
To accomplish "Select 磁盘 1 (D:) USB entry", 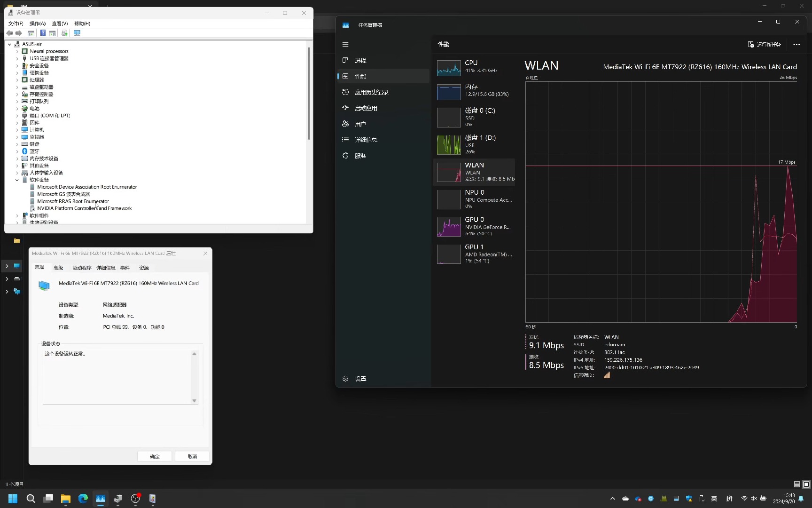I will click(474, 144).
